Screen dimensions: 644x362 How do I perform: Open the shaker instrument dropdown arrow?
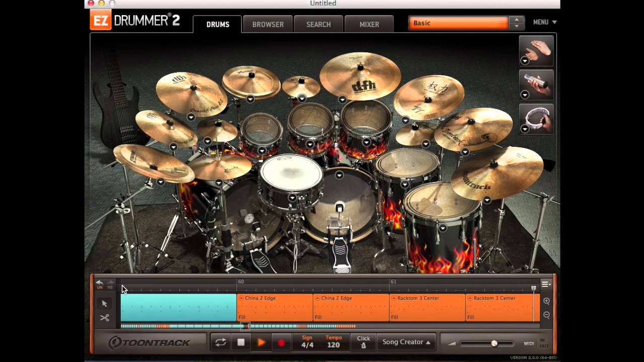click(524, 95)
